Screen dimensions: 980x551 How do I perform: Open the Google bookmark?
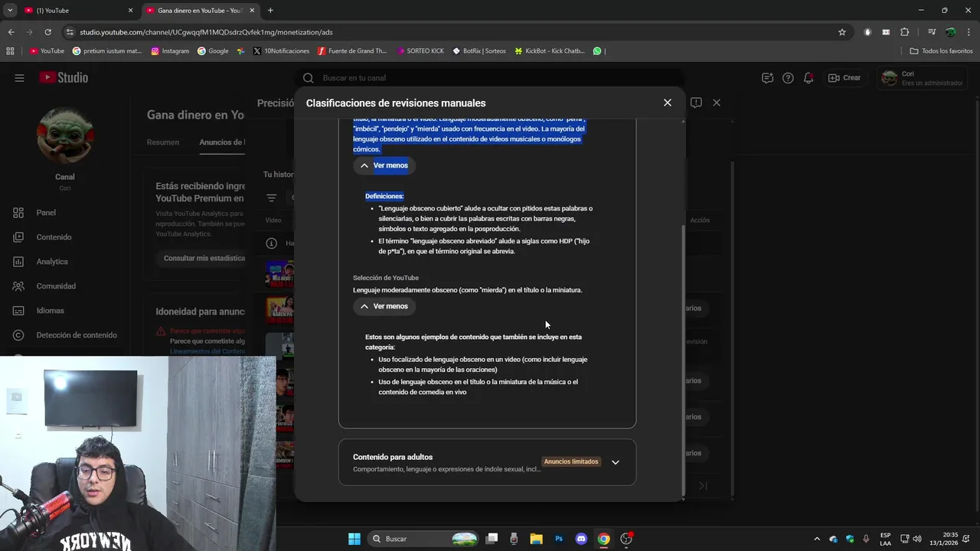click(213, 51)
